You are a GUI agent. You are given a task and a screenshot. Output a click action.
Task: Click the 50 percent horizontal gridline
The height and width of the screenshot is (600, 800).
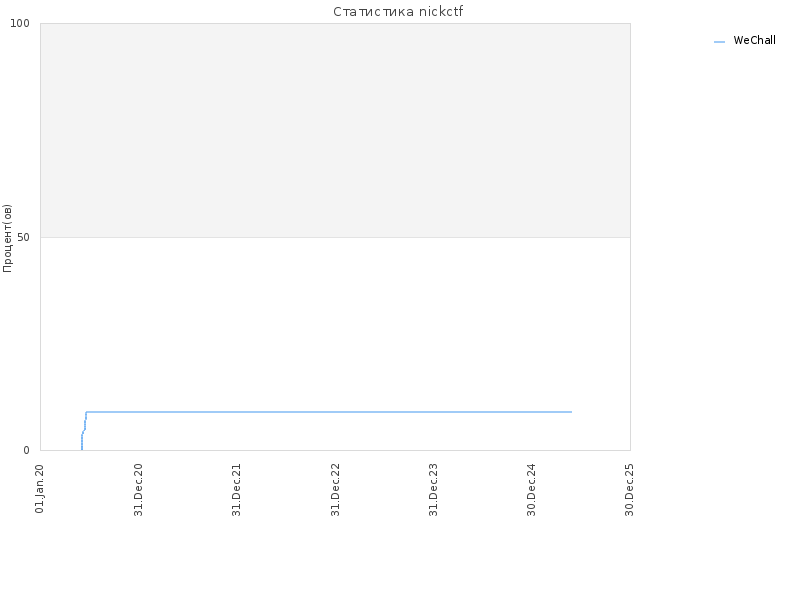point(335,237)
